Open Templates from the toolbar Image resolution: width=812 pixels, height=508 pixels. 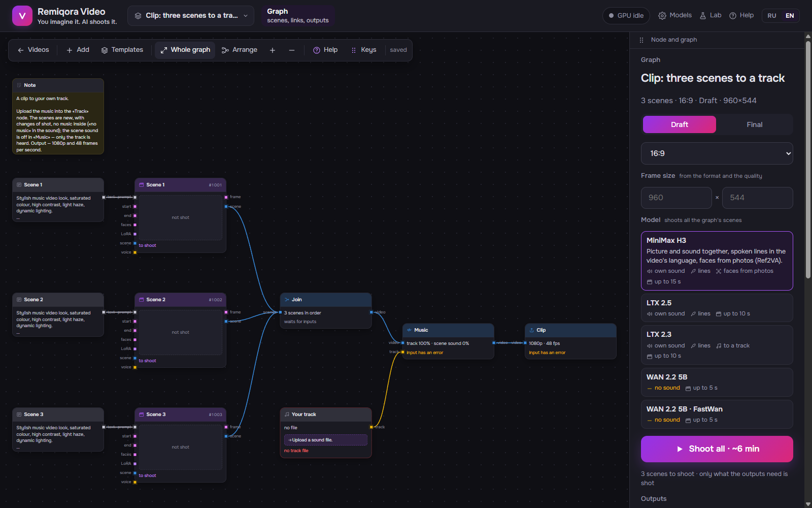click(x=122, y=50)
